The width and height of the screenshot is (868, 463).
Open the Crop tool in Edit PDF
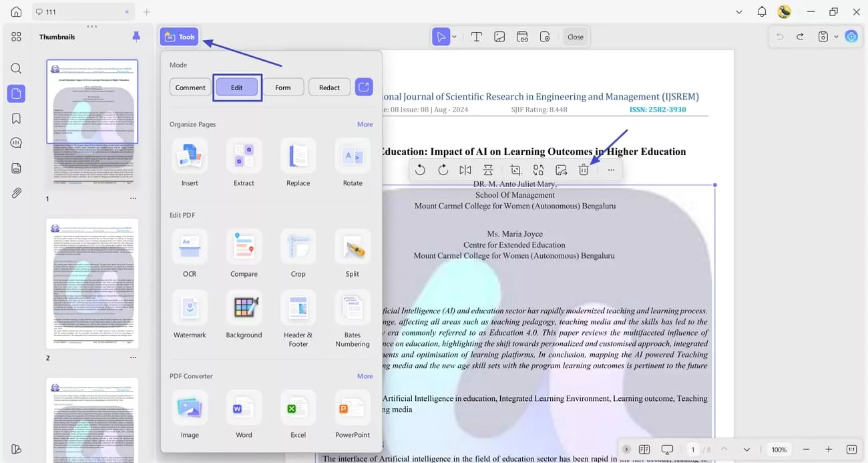298,253
